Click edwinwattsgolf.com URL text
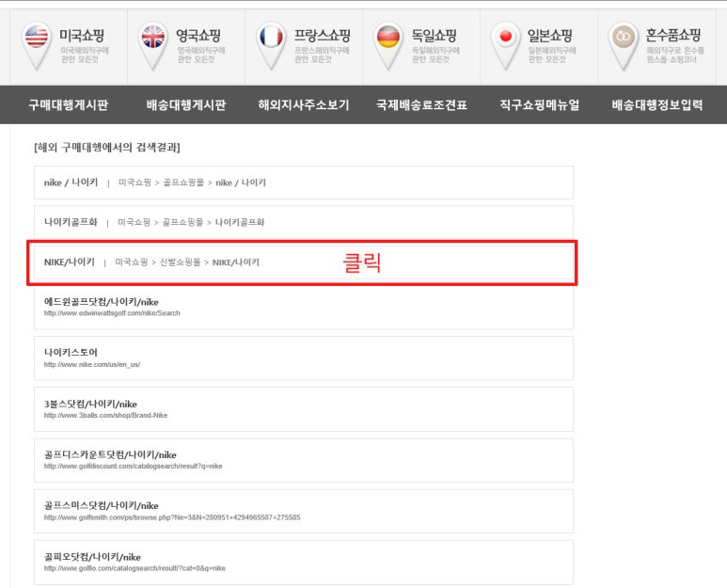The width and height of the screenshot is (727, 588). point(112,313)
